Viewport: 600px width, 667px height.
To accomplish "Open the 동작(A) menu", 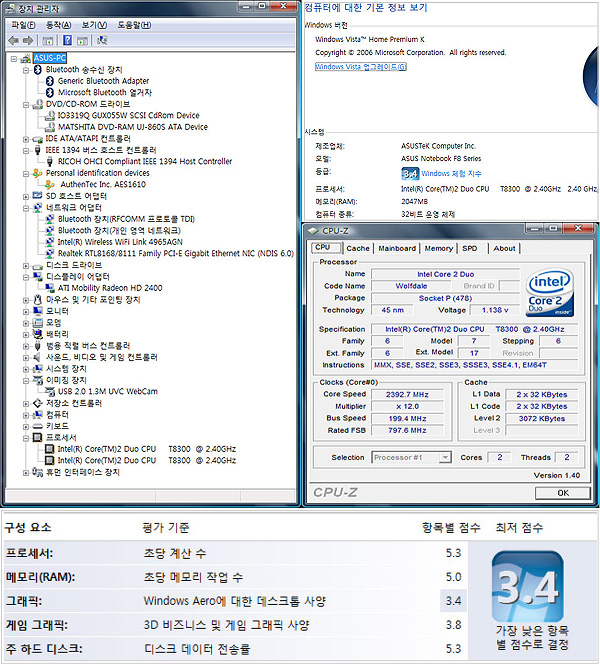I will (x=58, y=25).
